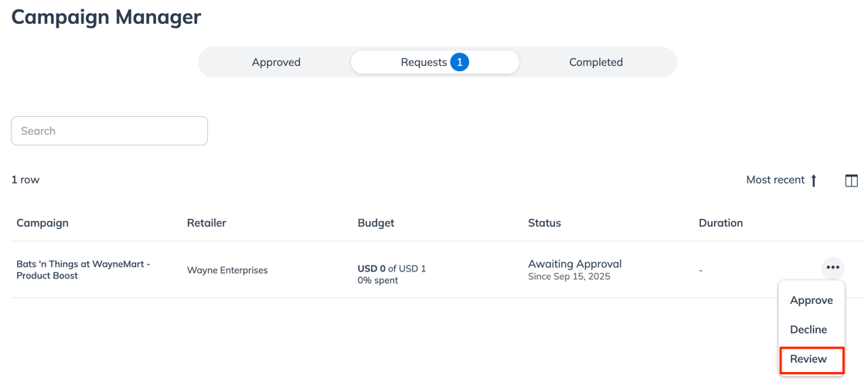The image size is (868, 386).
Task: Click the Duration column header
Action: pos(720,224)
